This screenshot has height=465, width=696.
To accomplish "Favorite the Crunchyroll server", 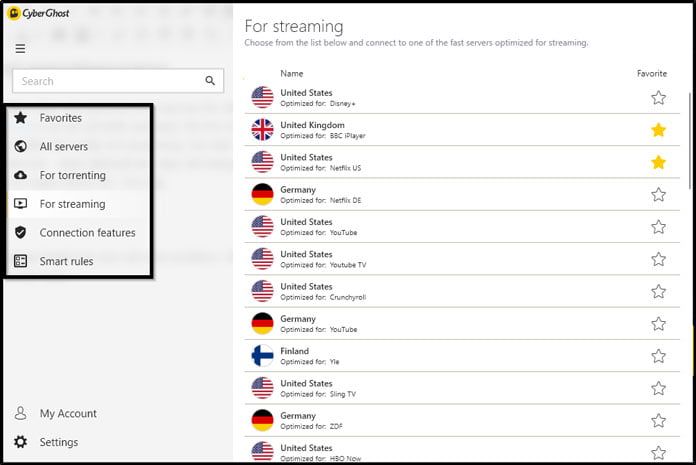I will (658, 292).
